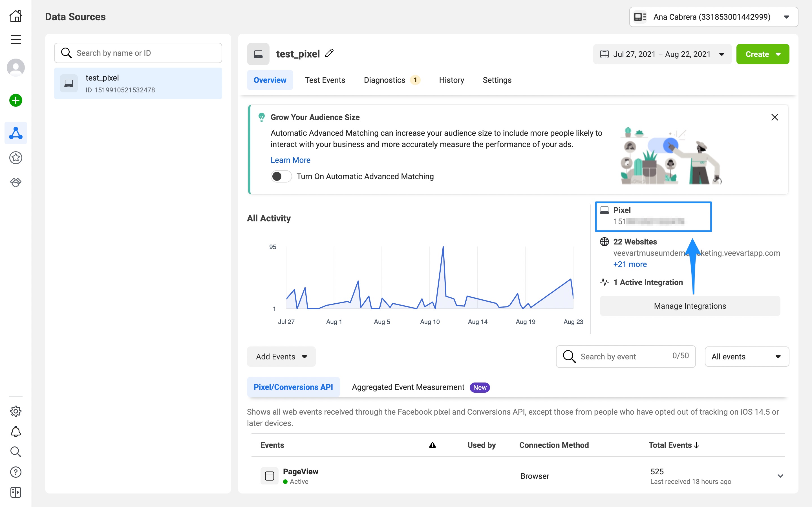Click the pencil icon to rename test_pixel

(330, 53)
